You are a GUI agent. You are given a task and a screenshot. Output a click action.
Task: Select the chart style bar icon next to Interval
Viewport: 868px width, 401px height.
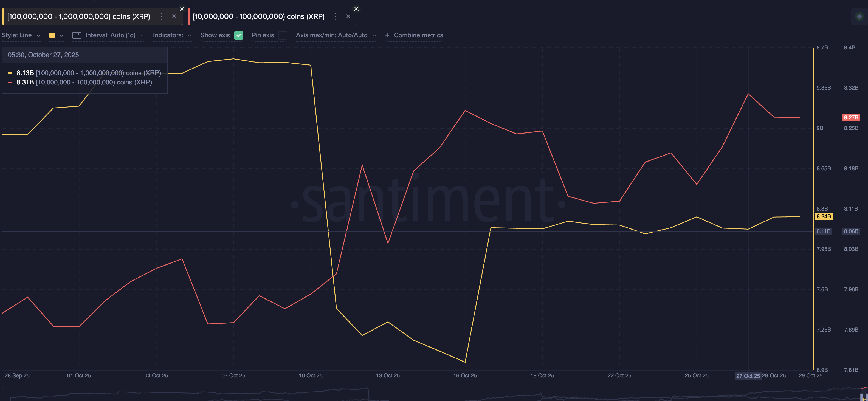(77, 35)
